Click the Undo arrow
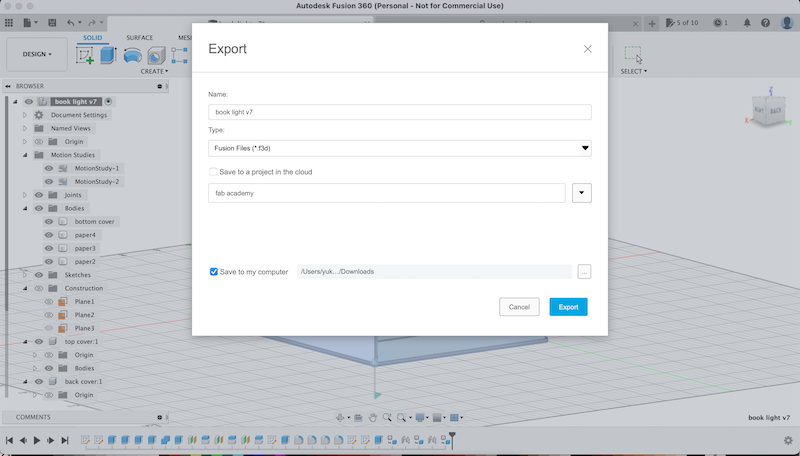Image resolution: width=800 pixels, height=456 pixels. click(70, 22)
